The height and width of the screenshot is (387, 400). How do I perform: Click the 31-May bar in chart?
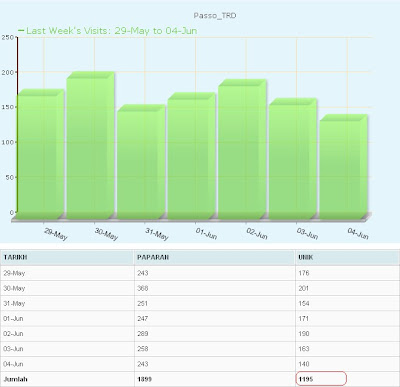[x=141, y=162]
